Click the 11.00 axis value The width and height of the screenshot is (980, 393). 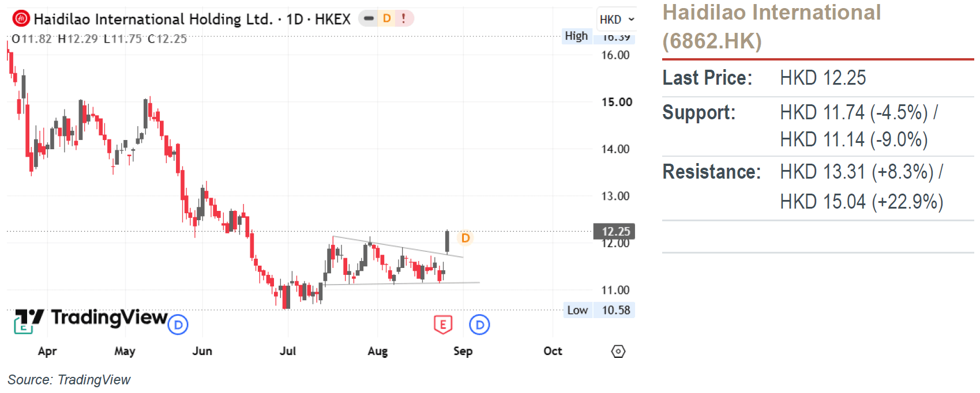coord(615,290)
